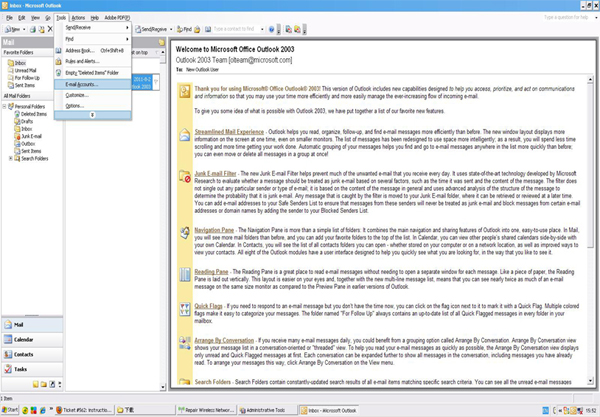600x417 pixels.
Task: Open the Arrange By Conversation link
Action: coord(224,340)
